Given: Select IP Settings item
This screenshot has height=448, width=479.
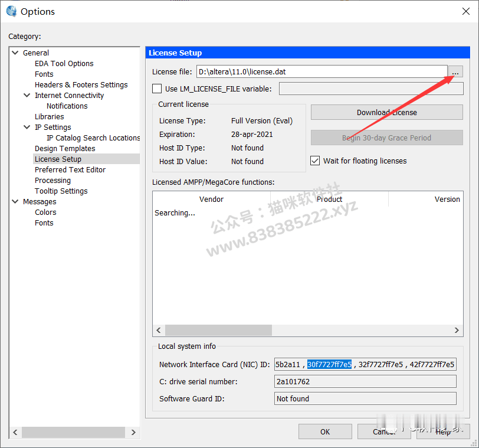Looking at the screenshot, I should coord(53,127).
